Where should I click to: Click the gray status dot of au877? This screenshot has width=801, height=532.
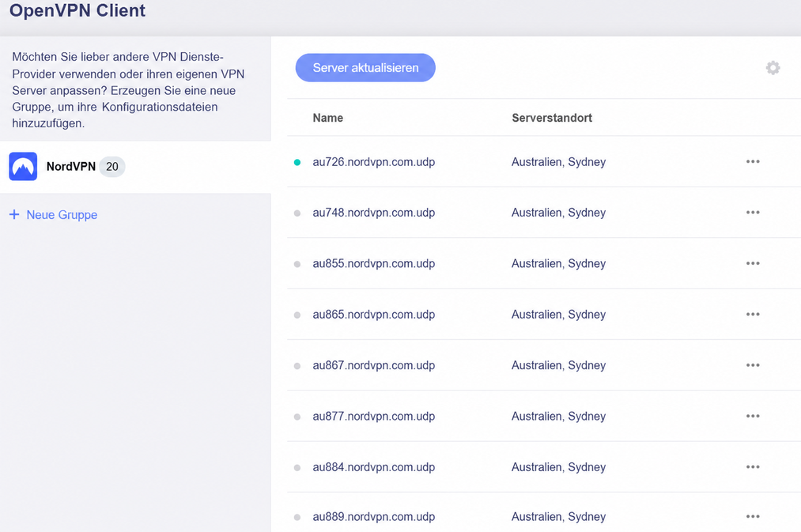297,417
